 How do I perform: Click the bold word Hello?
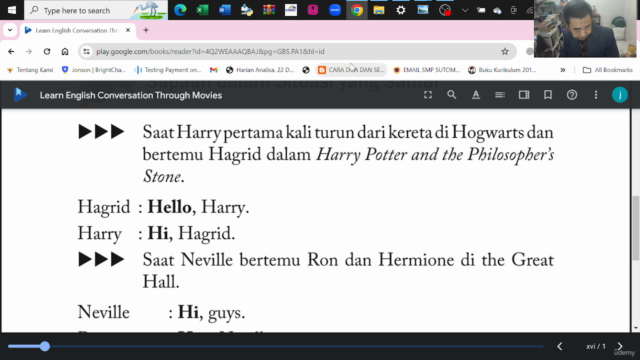[169, 207]
